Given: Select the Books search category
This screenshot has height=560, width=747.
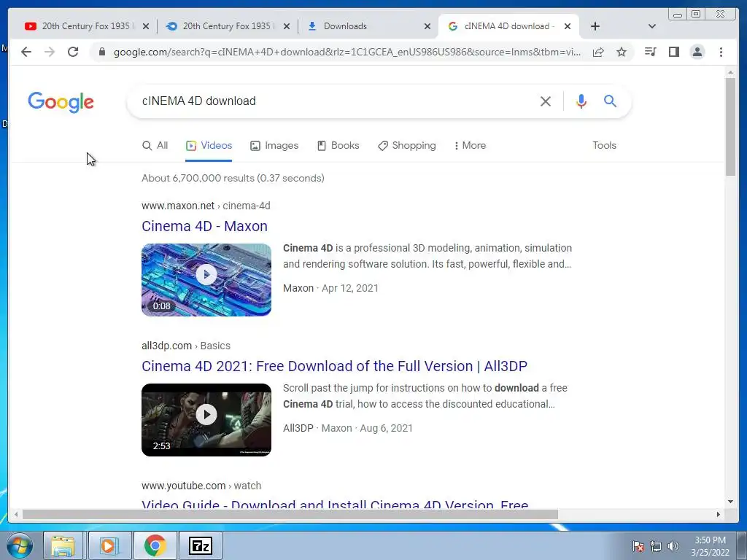Looking at the screenshot, I should tap(338, 146).
